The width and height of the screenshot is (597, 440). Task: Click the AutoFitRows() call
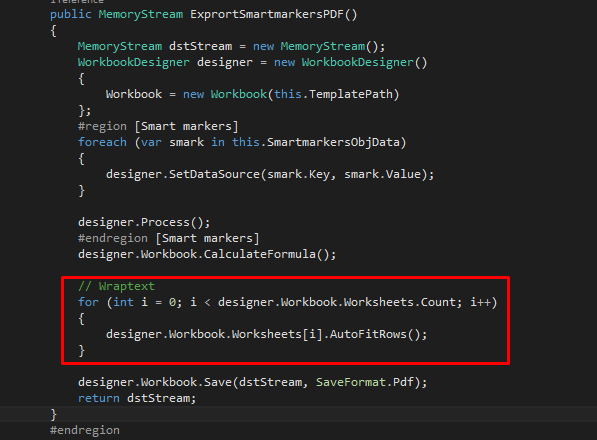click(x=375, y=334)
